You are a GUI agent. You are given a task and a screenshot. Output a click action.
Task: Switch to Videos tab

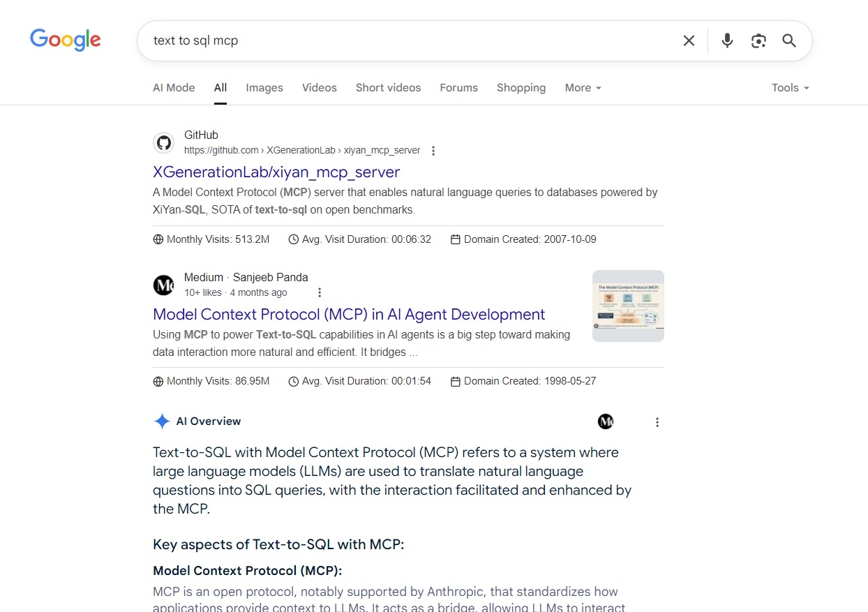[x=320, y=88]
